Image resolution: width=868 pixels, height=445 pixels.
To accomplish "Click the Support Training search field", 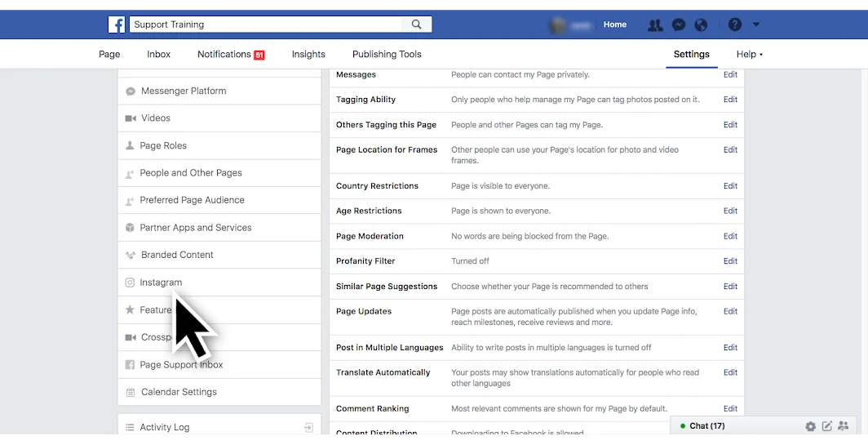I will 266,24.
